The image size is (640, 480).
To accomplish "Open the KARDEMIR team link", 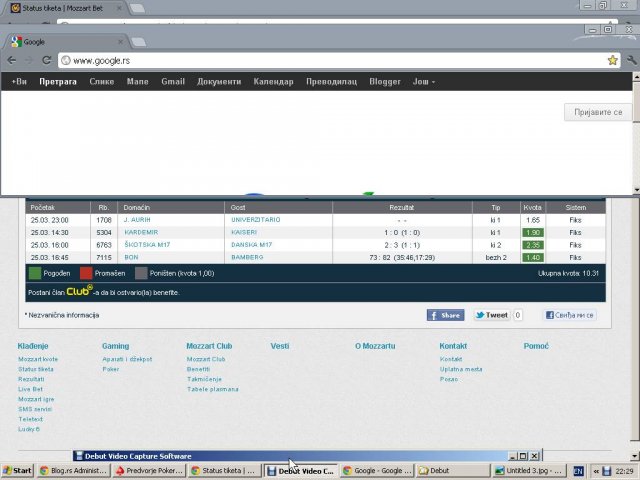I will (143, 231).
